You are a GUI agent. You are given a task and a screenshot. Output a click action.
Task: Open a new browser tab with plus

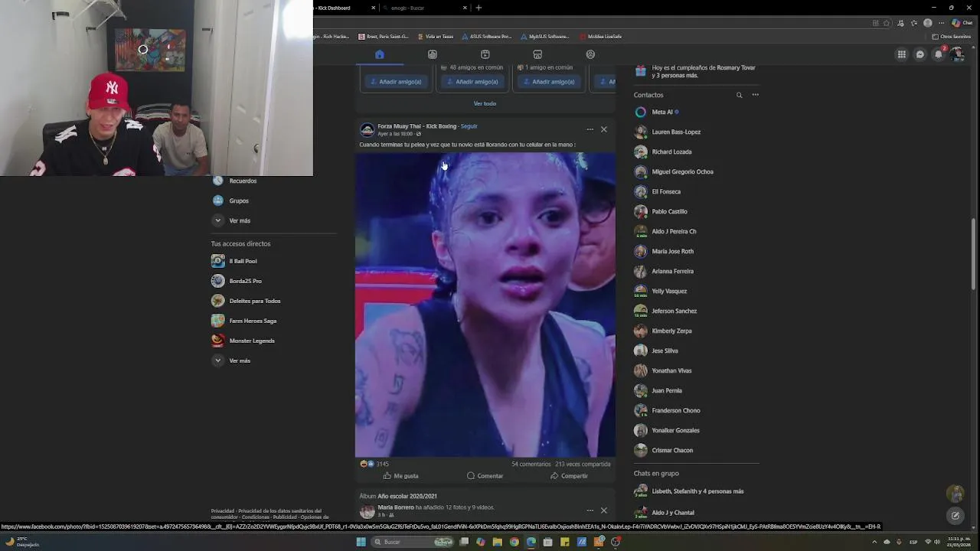coord(479,8)
